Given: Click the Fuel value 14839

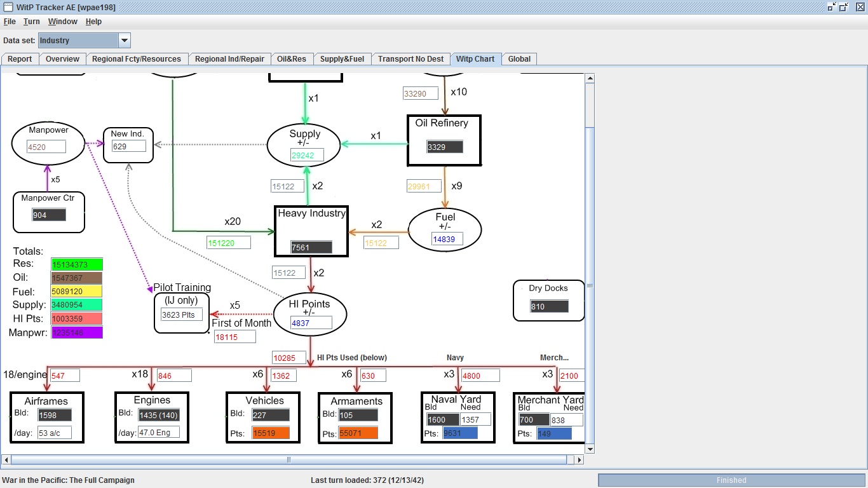Looking at the screenshot, I should click(x=447, y=239).
